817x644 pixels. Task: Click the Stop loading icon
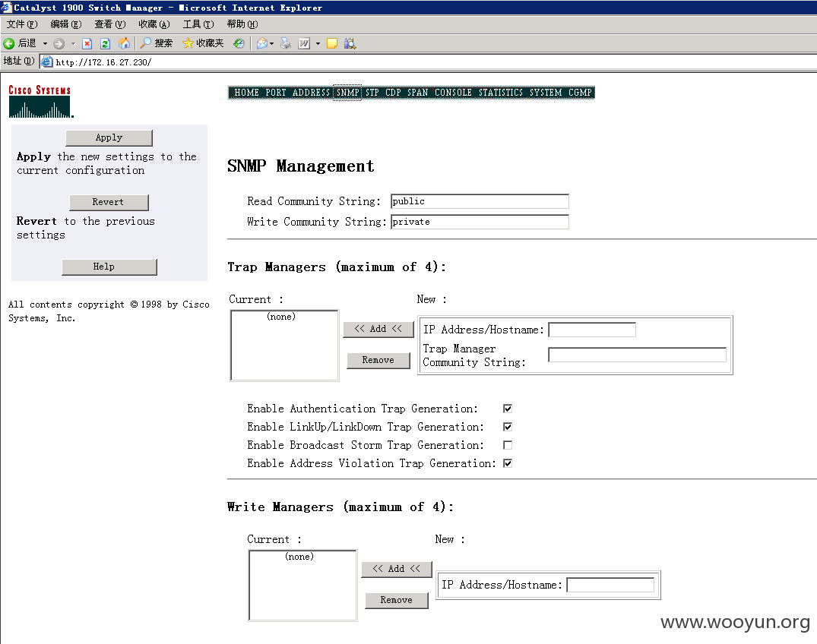[x=87, y=44]
